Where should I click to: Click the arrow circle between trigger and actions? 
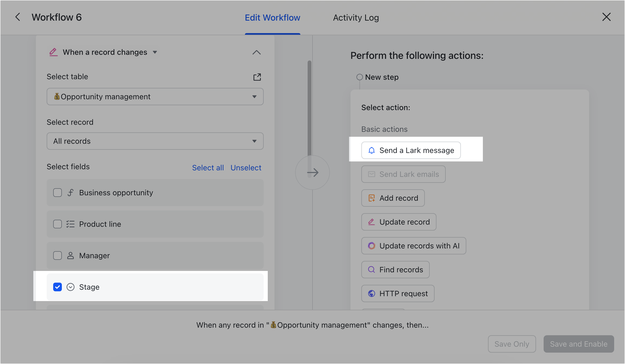[x=312, y=173]
